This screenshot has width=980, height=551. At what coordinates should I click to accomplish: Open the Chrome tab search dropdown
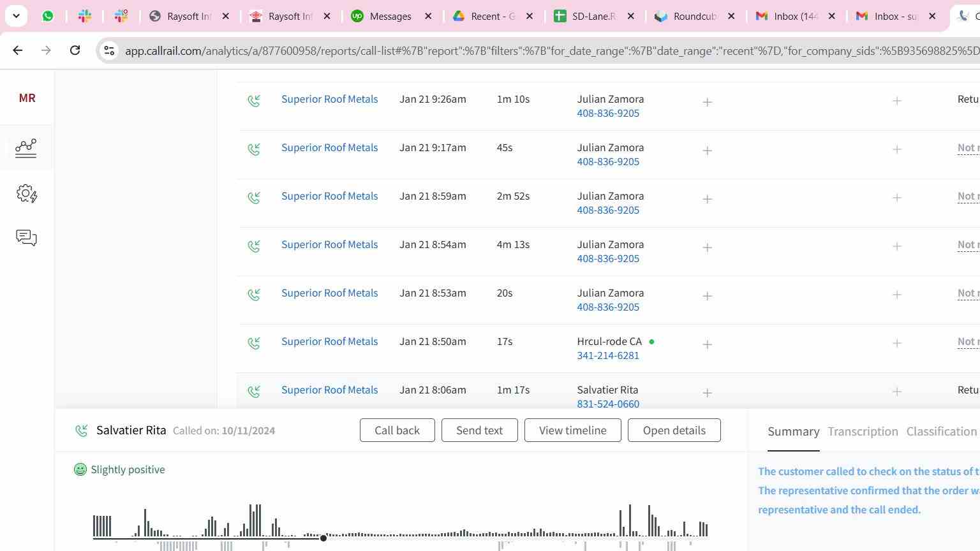tap(16, 16)
